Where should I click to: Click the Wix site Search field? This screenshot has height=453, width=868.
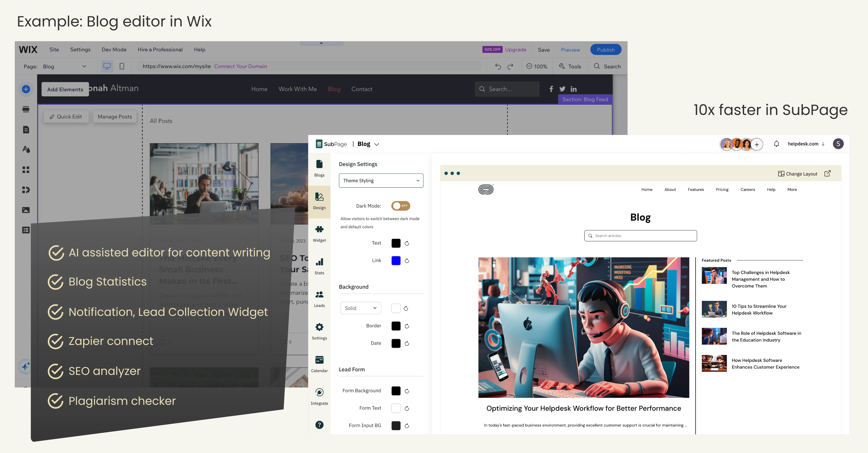[507, 89]
